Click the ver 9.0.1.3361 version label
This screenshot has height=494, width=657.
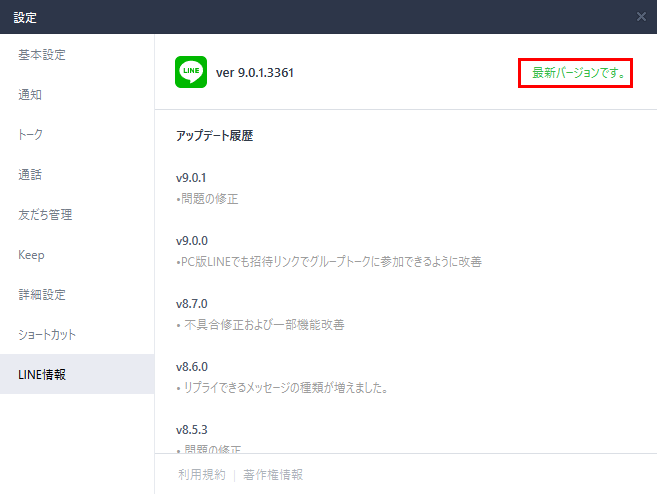(255, 73)
